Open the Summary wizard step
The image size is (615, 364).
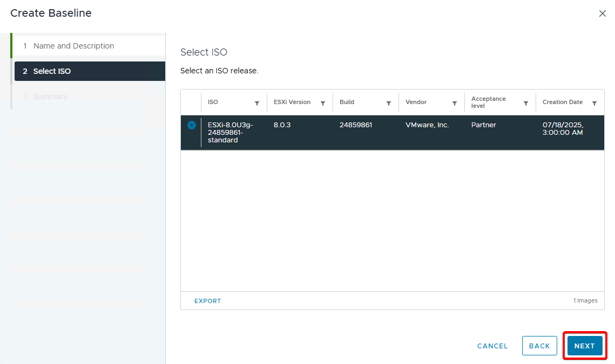click(x=50, y=97)
